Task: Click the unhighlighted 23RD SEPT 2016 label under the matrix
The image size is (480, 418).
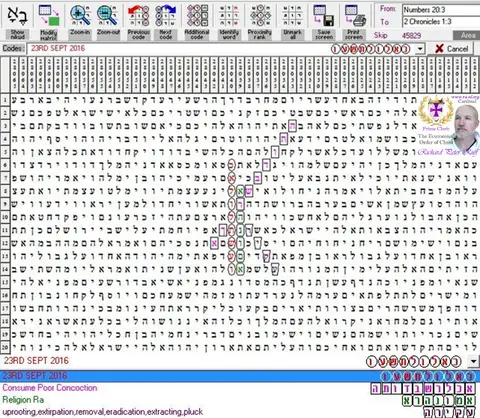Action: click(36, 361)
